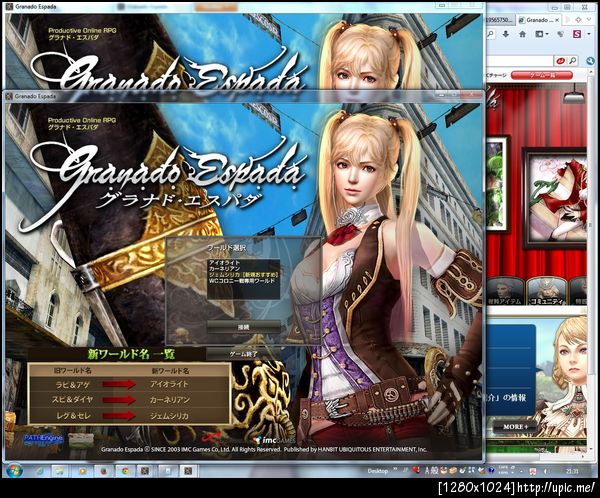Click the MORE+ button on the web page
600x498 pixels.
(516, 427)
